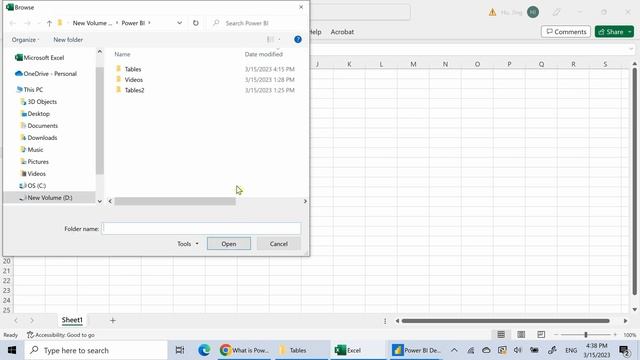The width and height of the screenshot is (640, 360).
Task: Click the file list horizontal scrollbar
Action: (175, 201)
